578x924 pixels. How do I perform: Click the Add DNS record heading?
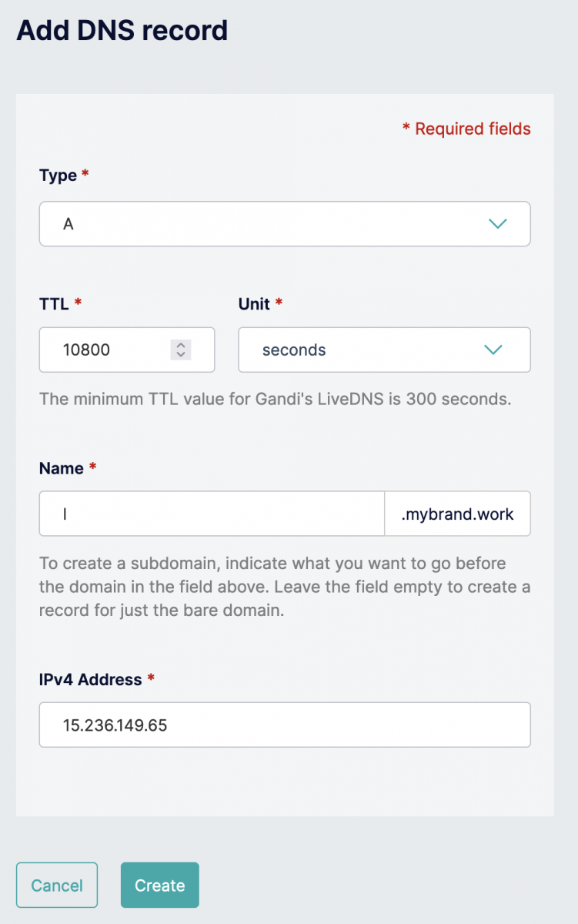click(122, 30)
